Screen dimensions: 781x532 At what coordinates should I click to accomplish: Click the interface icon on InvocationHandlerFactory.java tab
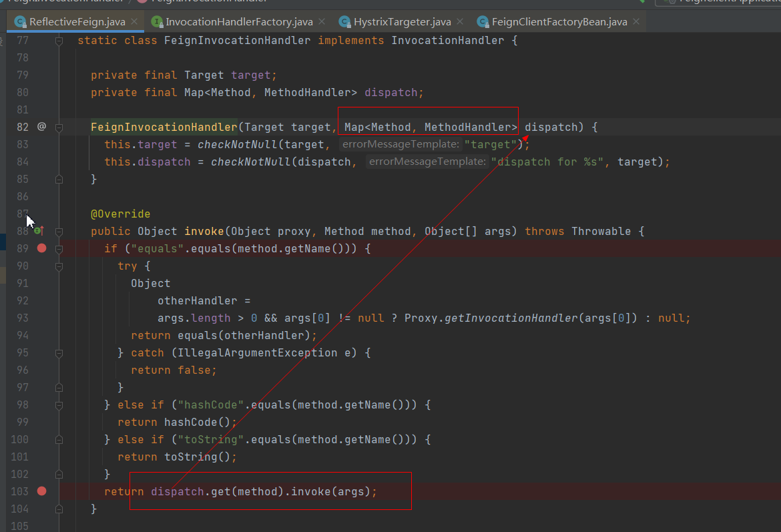pos(158,22)
